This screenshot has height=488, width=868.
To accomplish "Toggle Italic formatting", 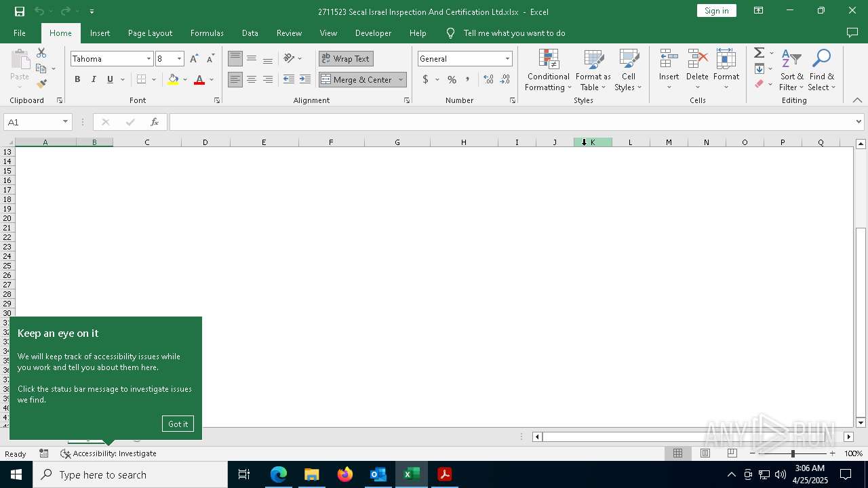I will click(x=94, y=79).
